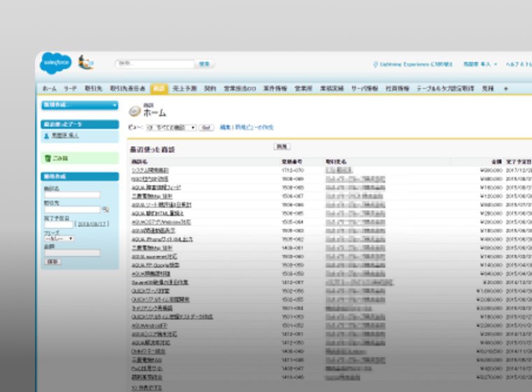532x392 pixels.
Task: Click the 取引先 field in quick create
Action: coord(72,209)
